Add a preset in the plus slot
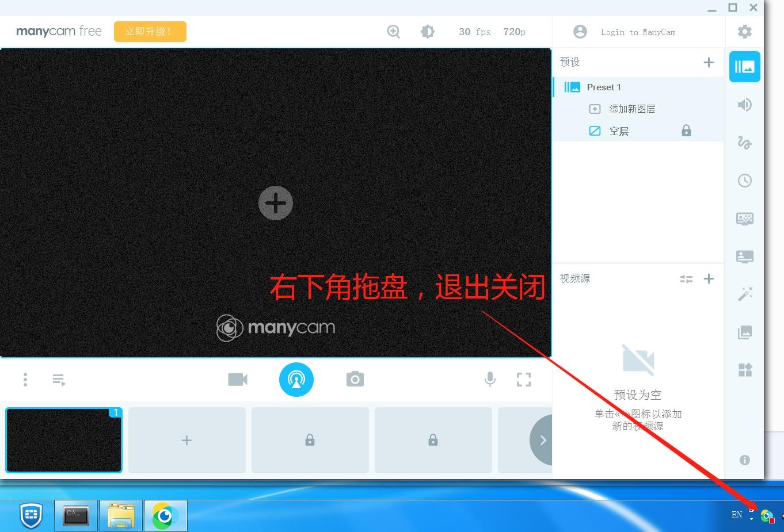 pos(187,440)
